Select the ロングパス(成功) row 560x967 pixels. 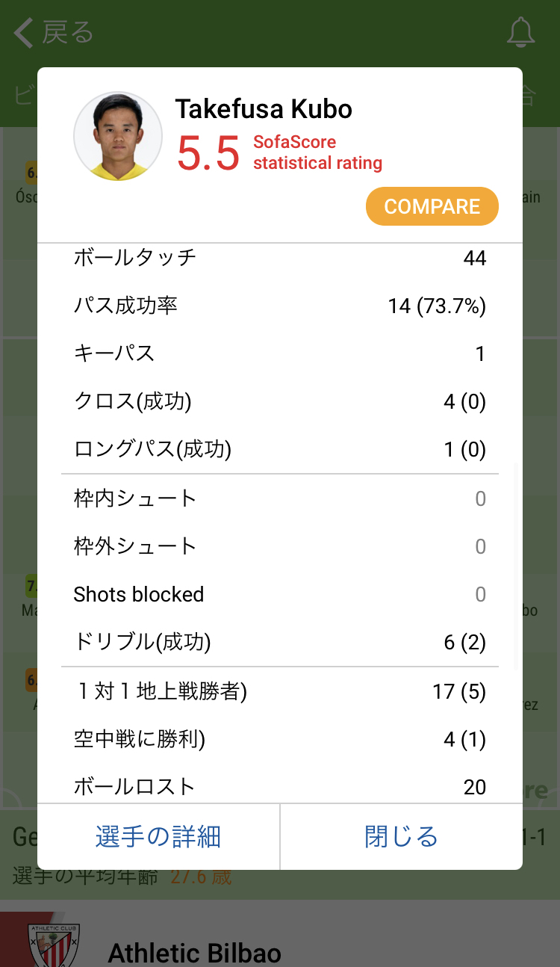coord(279,449)
